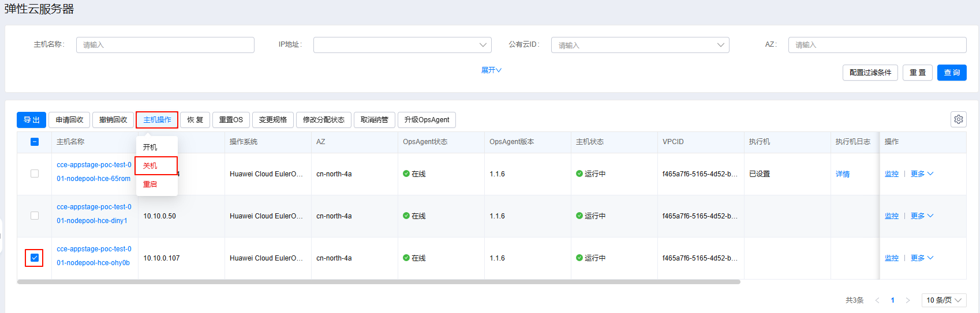Open 详情 executor log link
Image resolution: width=980 pixels, height=313 pixels.
pos(843,174)
